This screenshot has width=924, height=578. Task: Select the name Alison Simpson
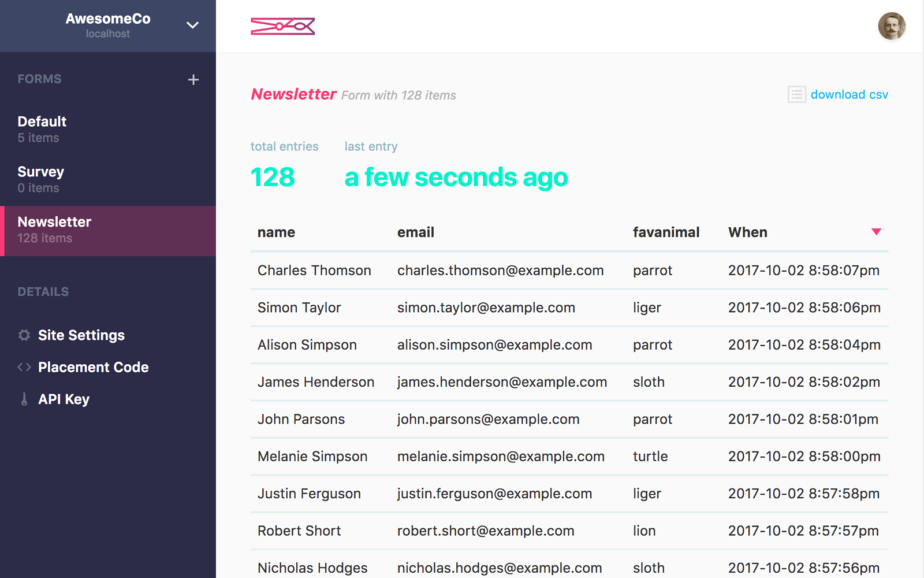[x=307, y=345]
